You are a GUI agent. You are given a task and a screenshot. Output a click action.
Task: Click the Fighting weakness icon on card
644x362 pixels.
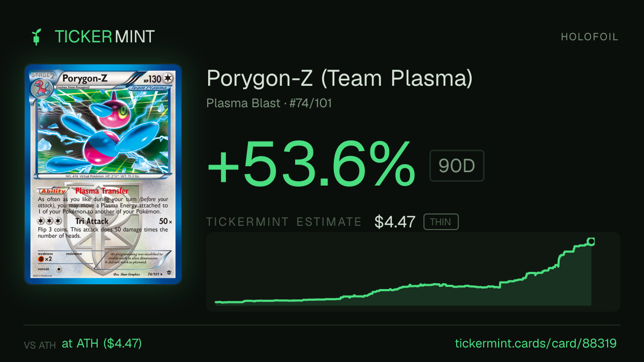(41, 258)
